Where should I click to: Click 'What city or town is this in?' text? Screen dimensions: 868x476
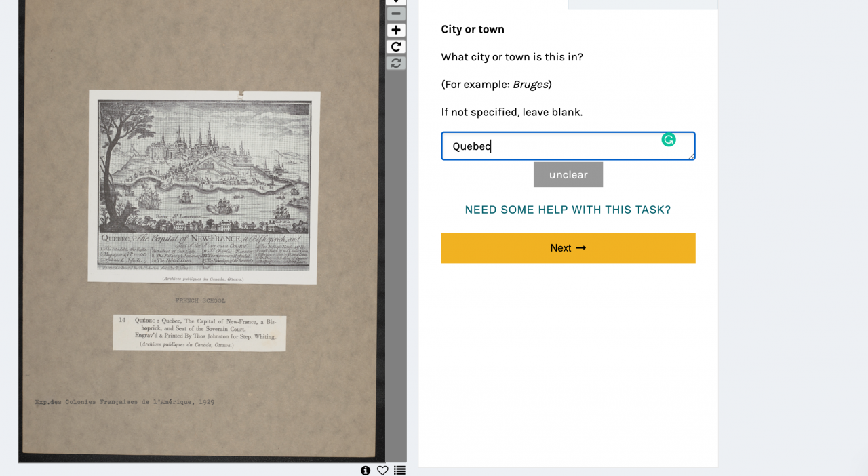pyautogui.click(x=512, y=57)
